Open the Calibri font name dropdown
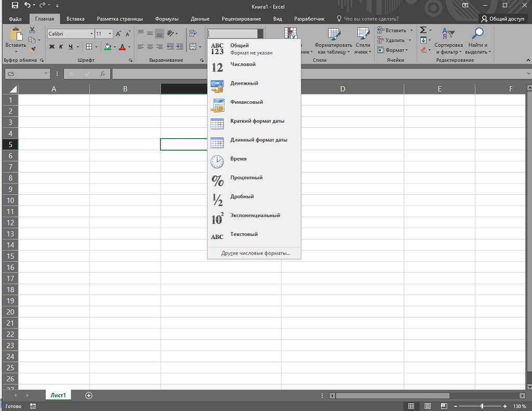 coord(91,34)
